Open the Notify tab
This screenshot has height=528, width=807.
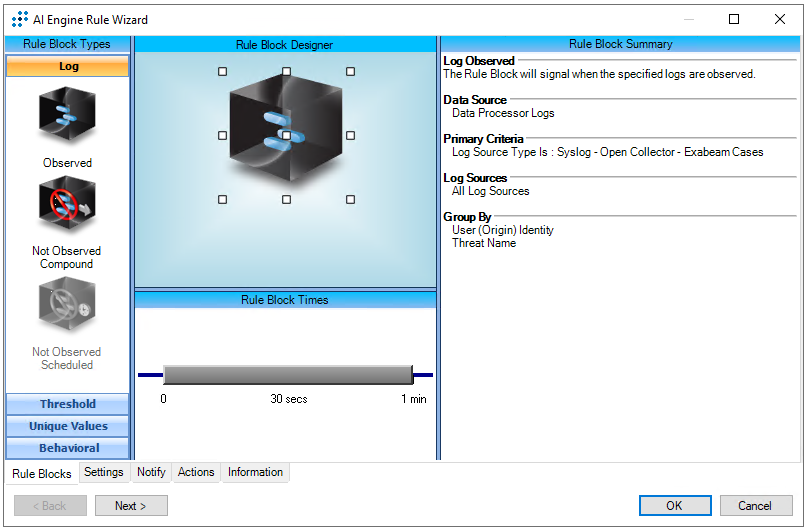[151, 472]
